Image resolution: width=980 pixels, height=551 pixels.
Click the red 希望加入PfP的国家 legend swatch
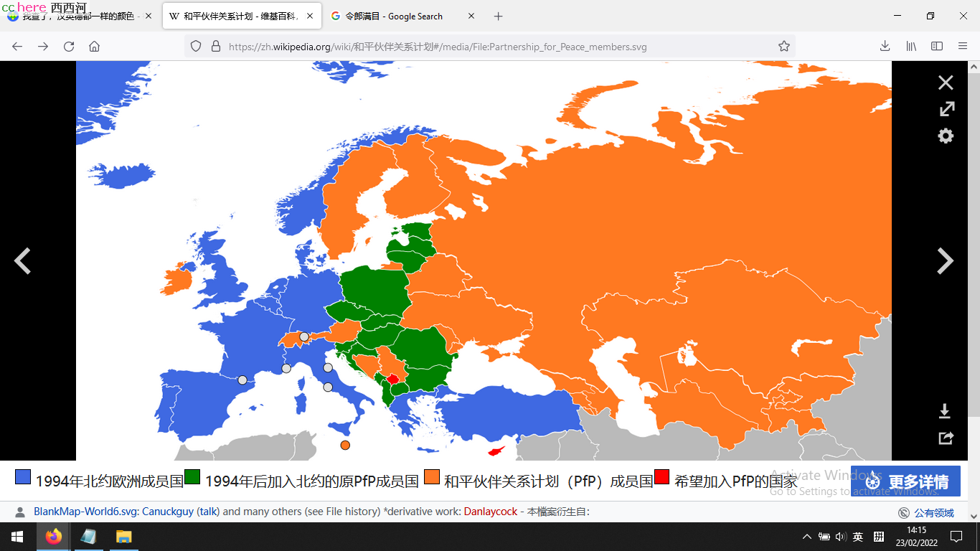pyautogui.click(x=662, y=477)
